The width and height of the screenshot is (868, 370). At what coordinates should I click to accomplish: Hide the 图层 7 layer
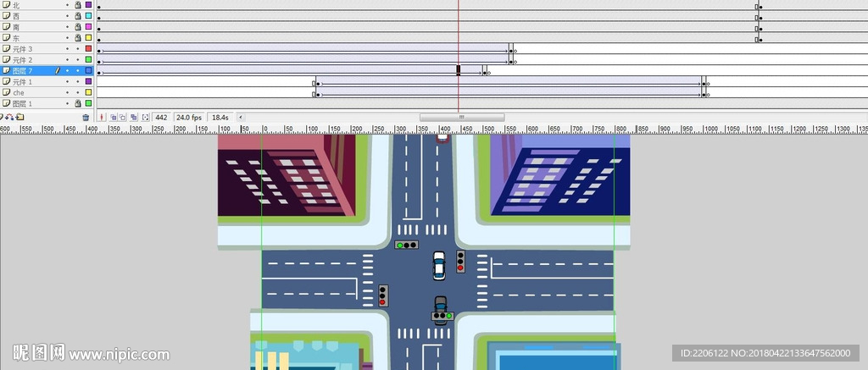(x=68, y=71)
